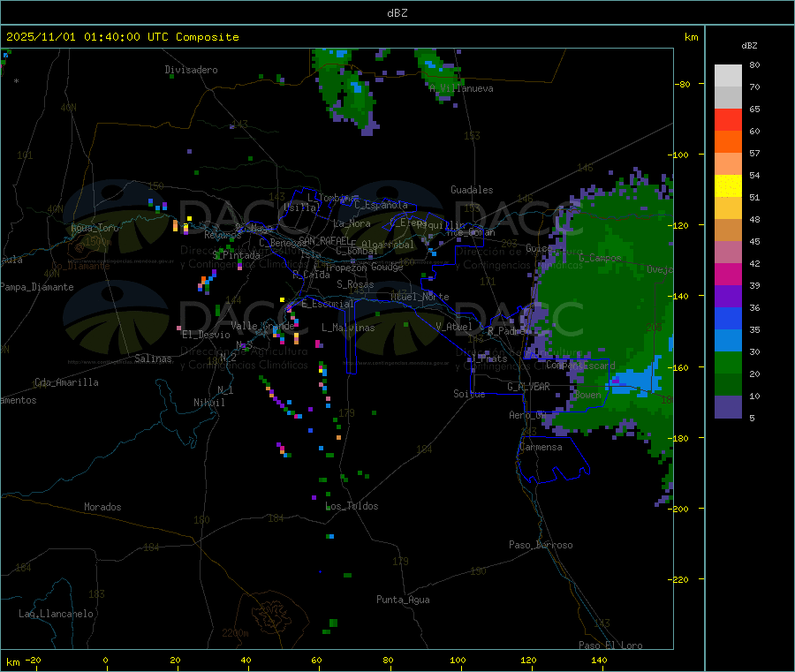The width and height of the screenshot is (795, 672).
Task: Click the 2025/11/01 01:40:00 UTC Composite timestamp
Action: point(122,37)
